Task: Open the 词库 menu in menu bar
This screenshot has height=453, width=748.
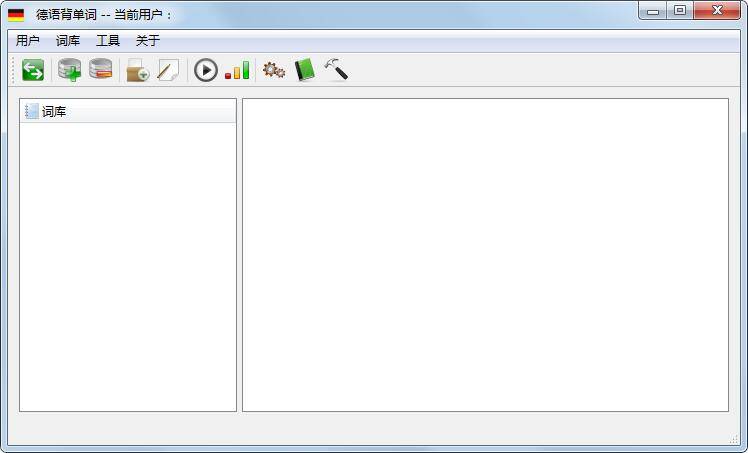Action: [x=68, y=41]
